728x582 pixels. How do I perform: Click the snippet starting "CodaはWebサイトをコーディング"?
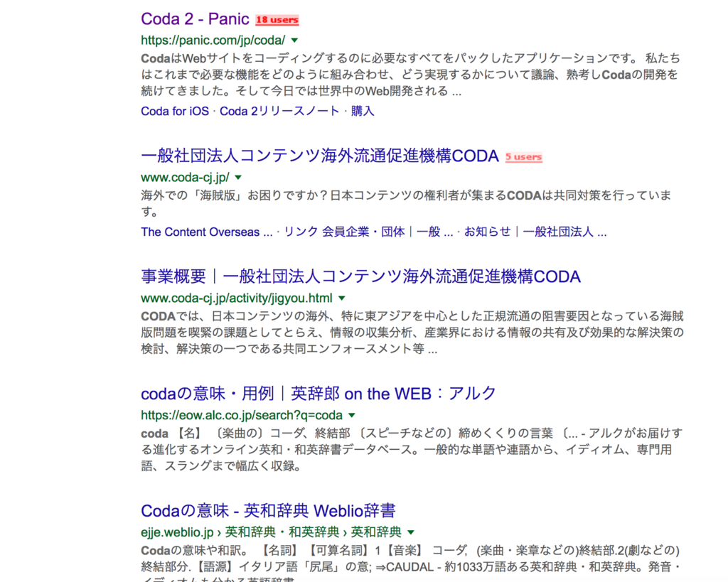[x=410, y=75]
